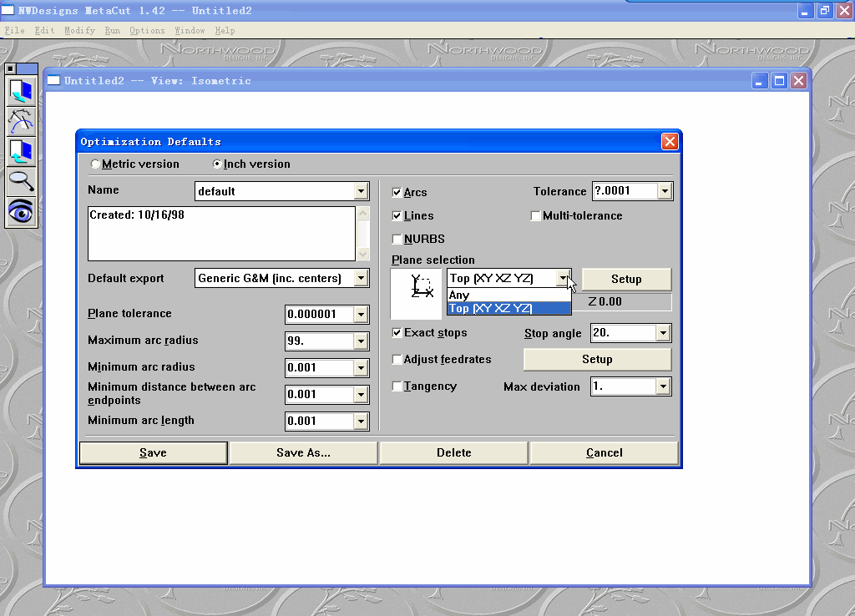
Task: Click the document export icon with the cyan arrow
Action: pos(21,152)
